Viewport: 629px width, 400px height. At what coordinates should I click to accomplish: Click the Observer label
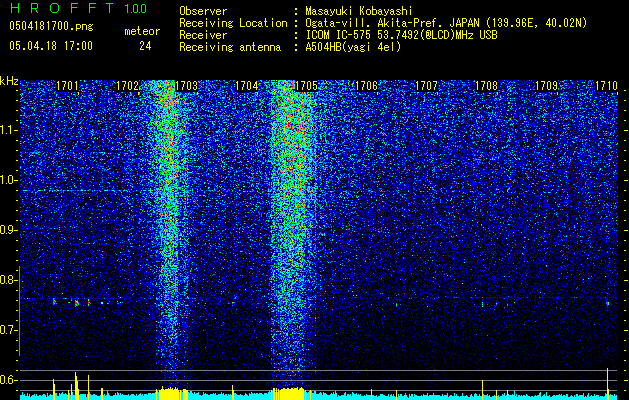203,11
